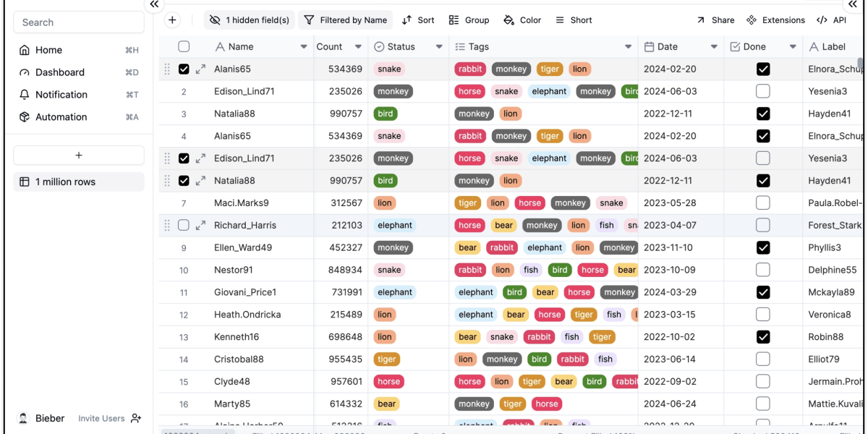The width and height of the screenshot is (868, 434).
Task: Click the red rabbit tag in Alanis65 row
Action: 470,69
